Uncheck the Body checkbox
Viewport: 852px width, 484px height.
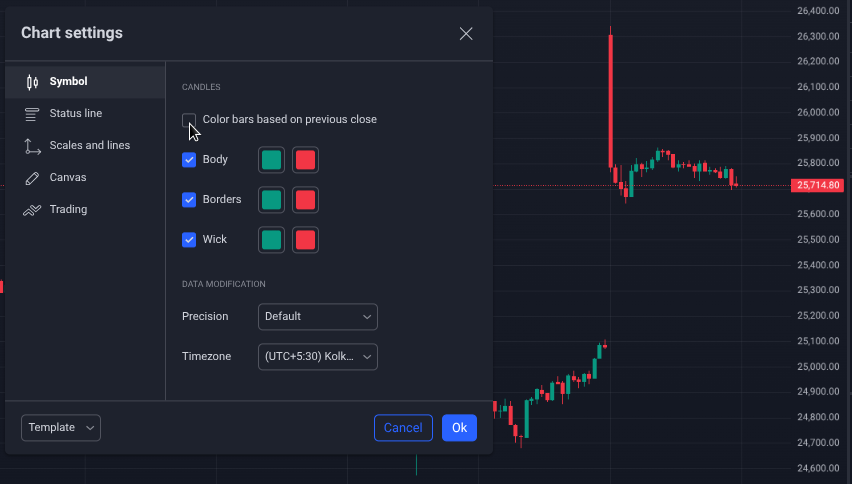(189, 160)
